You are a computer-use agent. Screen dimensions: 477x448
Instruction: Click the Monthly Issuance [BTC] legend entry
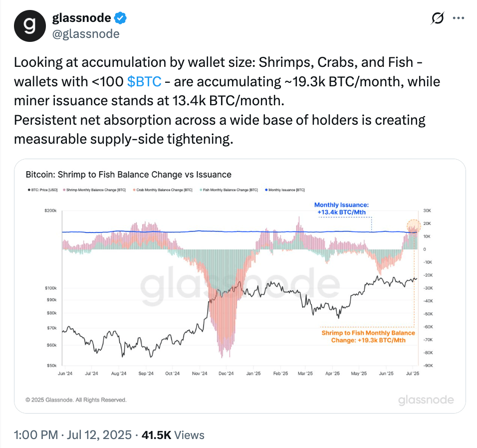tap(285, 190)
